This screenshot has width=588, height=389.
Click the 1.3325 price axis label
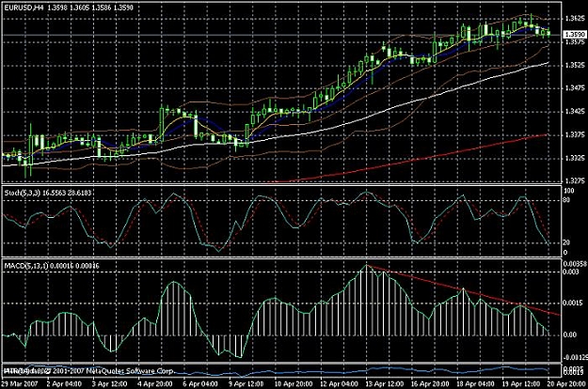[x=575, y=158]
